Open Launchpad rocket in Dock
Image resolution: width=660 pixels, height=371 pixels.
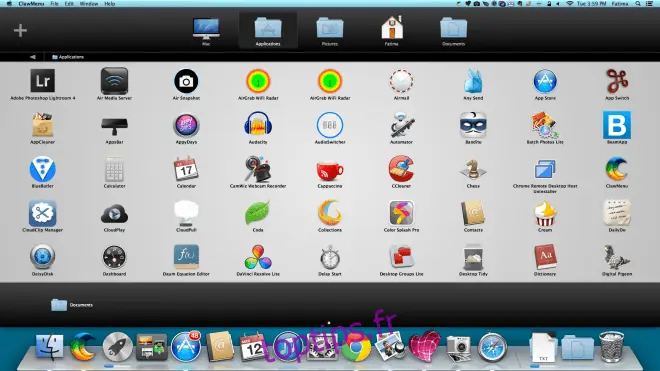pyautogui.click(x=117, y=347)
